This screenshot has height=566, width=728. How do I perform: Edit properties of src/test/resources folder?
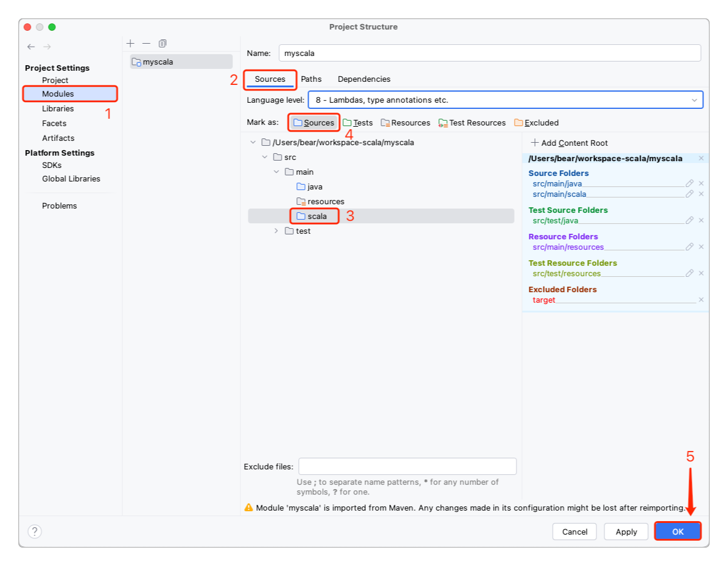point(689,273)
